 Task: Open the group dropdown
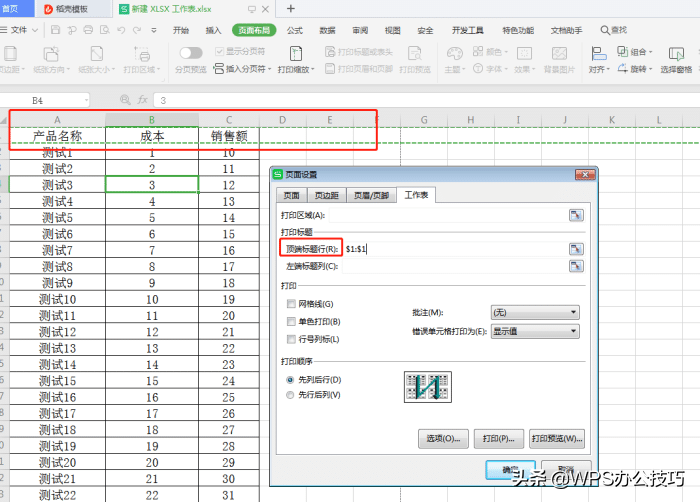coord(634,52)
